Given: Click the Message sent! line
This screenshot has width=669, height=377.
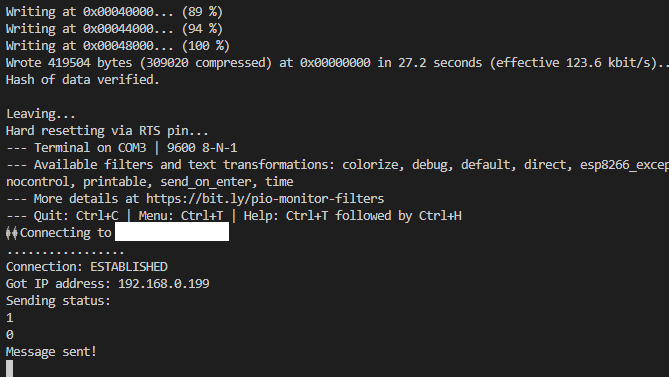Looking at the screenshot, I should [51, 352].
